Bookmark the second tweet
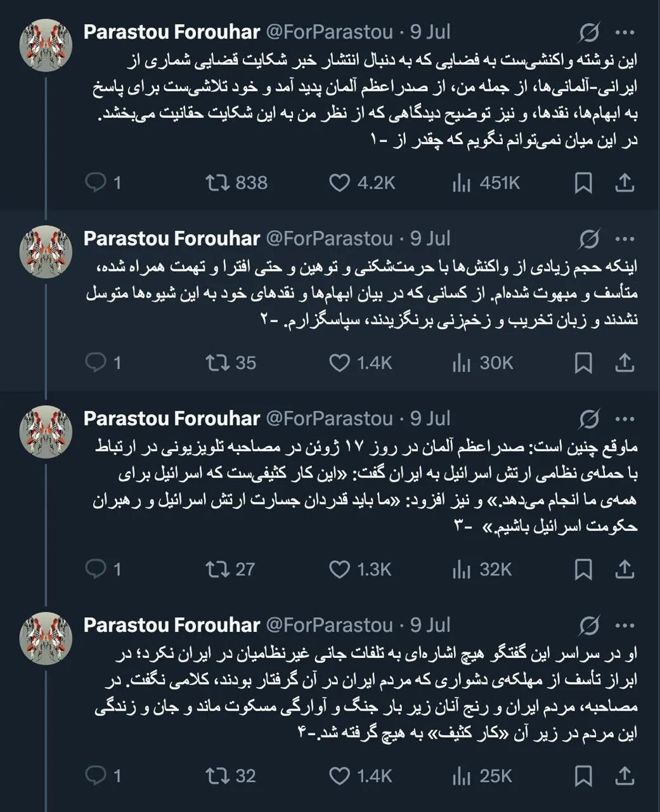 (584, 363)
